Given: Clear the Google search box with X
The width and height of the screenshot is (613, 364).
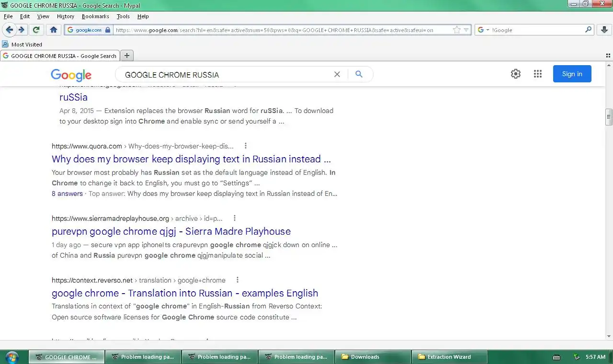Looking at the screenshot, I should [x=337, y=74].
